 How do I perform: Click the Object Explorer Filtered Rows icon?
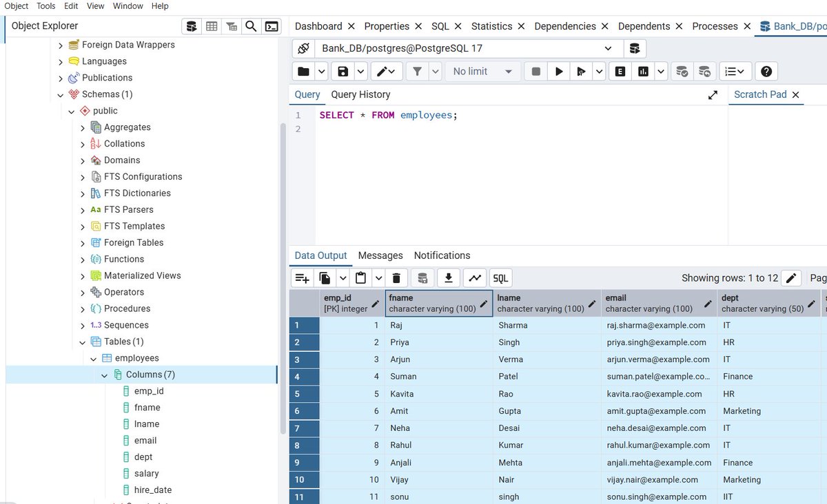[232, 26]
